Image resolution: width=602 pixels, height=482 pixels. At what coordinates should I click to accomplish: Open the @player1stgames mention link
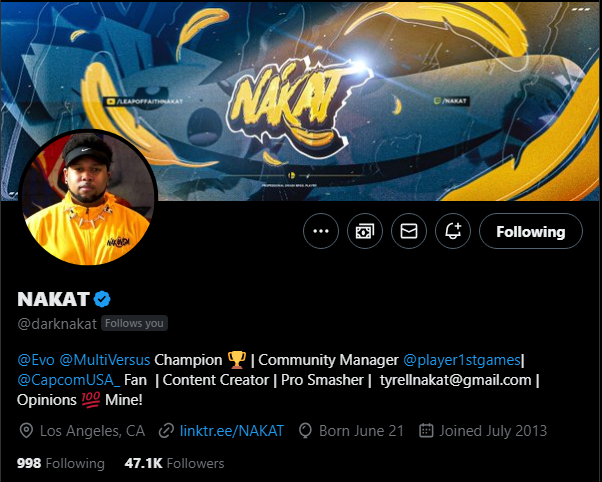coord(462,360)
